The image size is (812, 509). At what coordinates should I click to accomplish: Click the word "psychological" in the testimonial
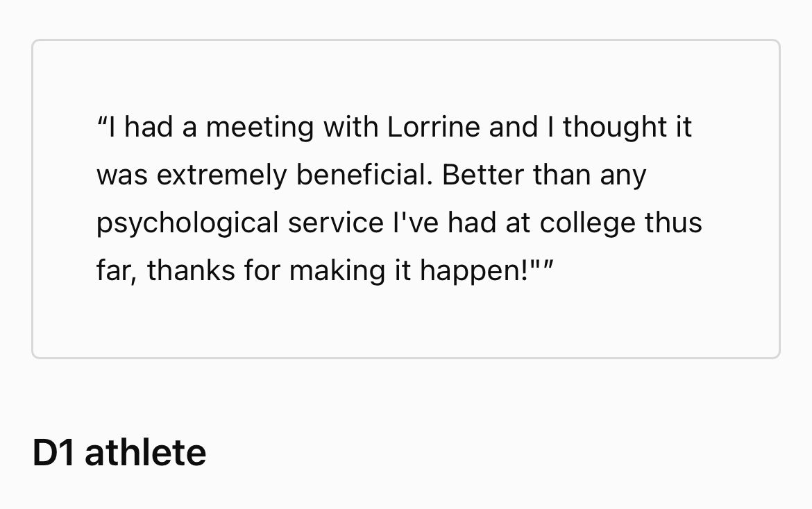click(187, 224)
